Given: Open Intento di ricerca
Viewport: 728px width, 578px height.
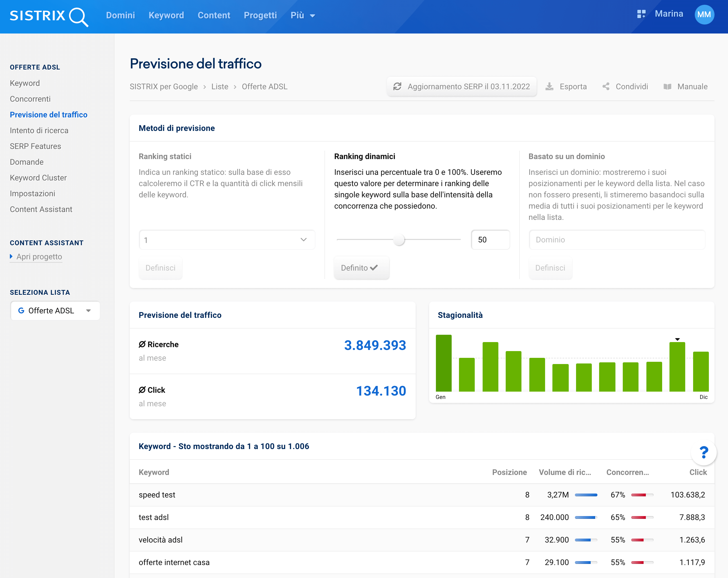Looking at the screenshot, I should (x=39, y=130).
